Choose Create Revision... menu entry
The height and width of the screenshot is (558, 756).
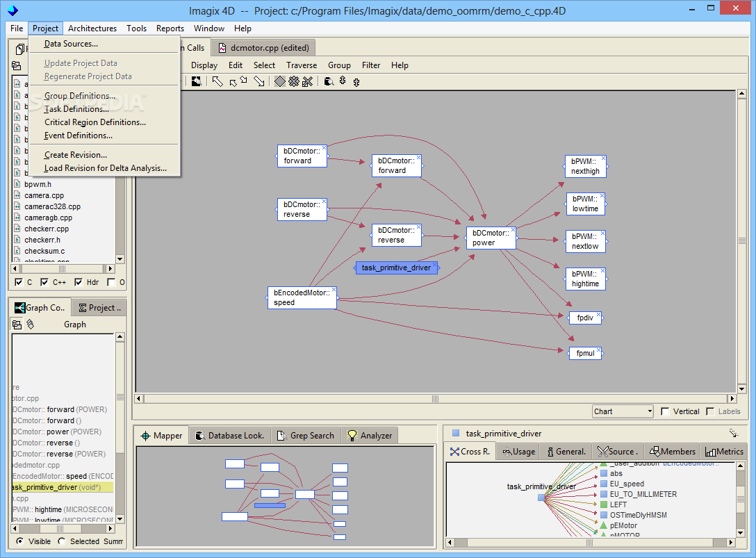click(76, 155)
